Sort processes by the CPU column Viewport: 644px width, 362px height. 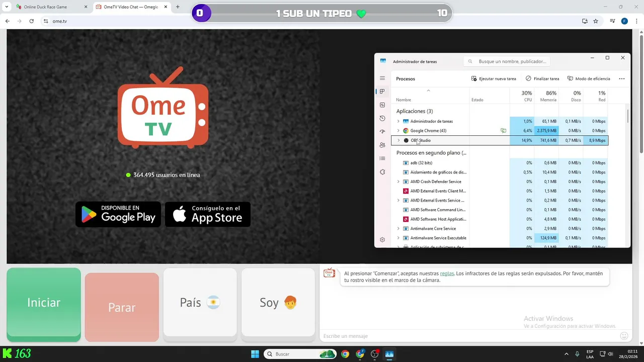(x=522, y=96)
